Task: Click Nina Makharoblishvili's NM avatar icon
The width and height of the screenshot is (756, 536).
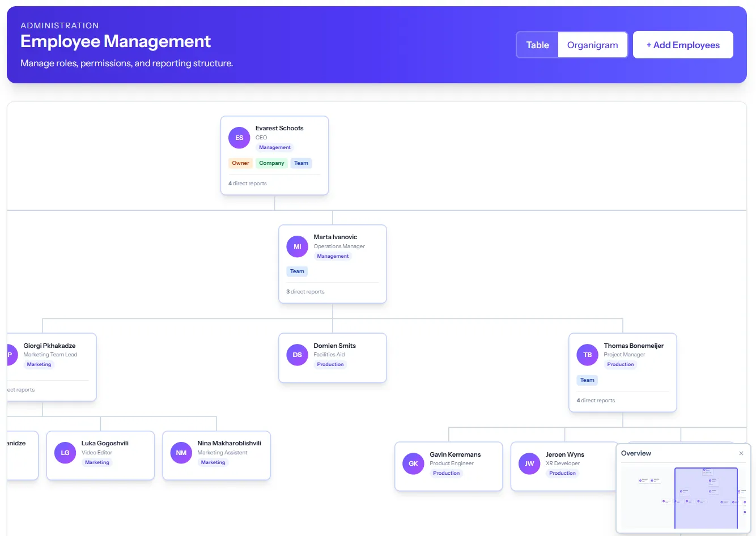Action: coord(180,452)
